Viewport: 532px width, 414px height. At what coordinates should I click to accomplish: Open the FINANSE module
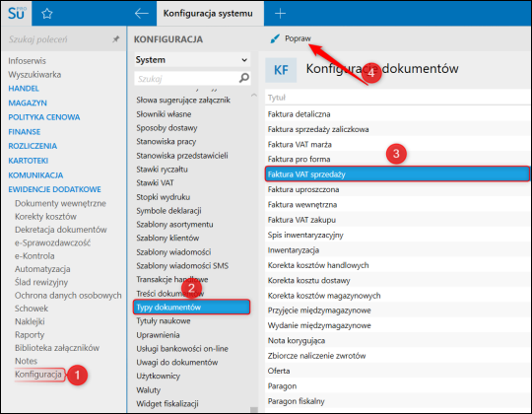click(x=24, y=132)
